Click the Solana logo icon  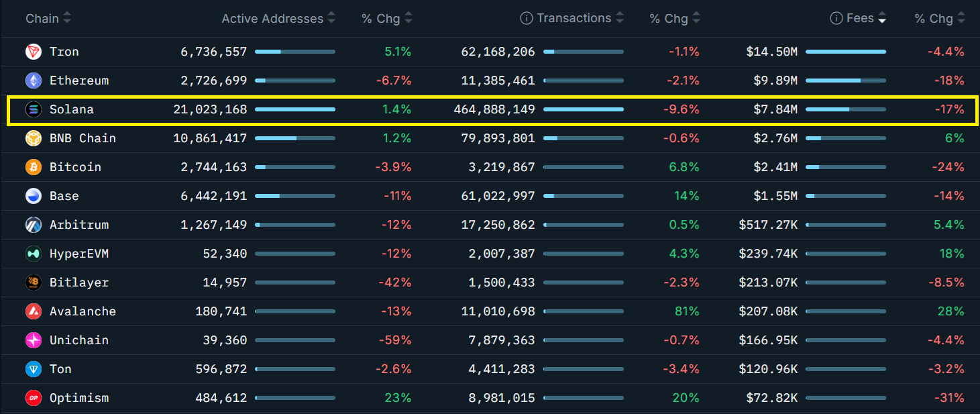pyautogui.click(x=33, y=109)
